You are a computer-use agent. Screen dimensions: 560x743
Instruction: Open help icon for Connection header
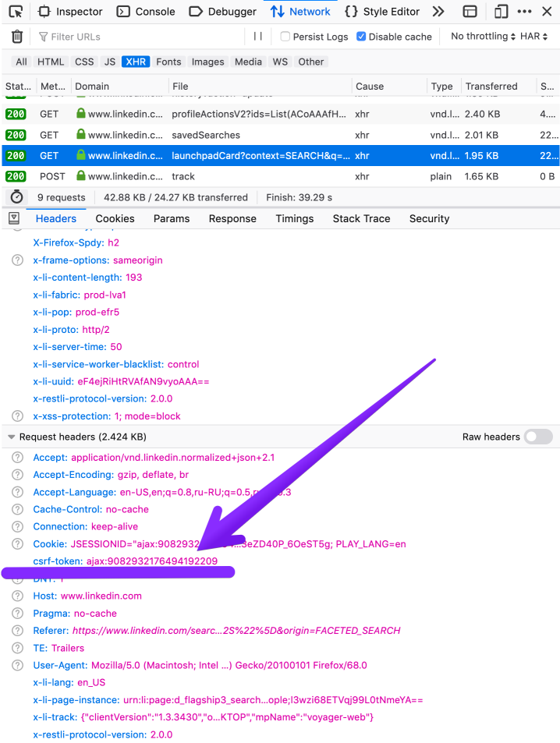pos(17,526)
